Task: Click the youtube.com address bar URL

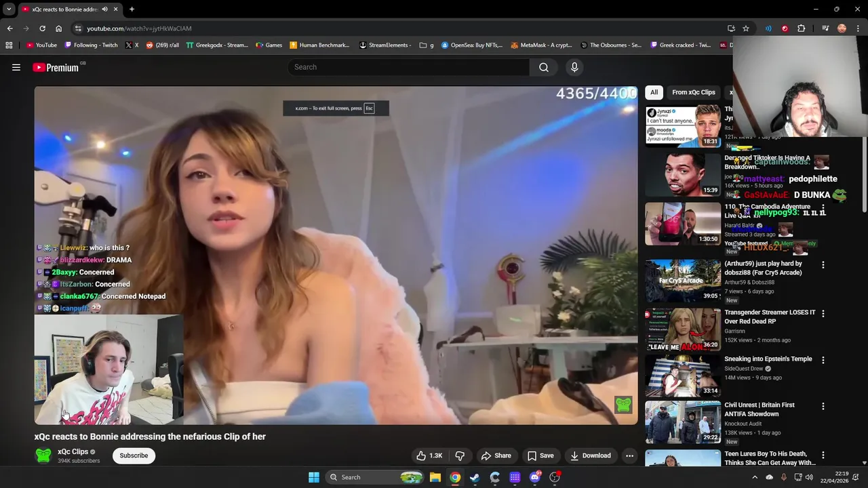Action: pos(139,28)
